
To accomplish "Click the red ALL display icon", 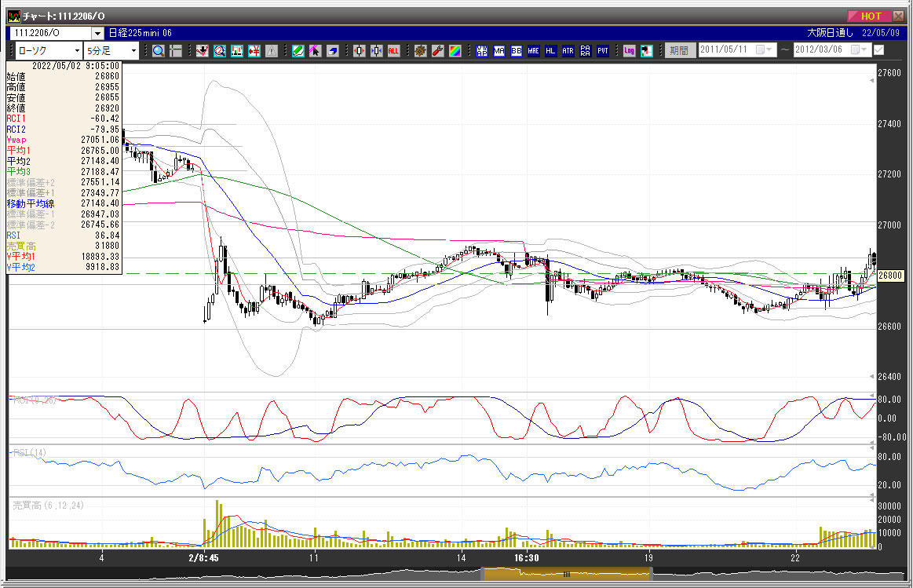I will click(x=393, y=51).
